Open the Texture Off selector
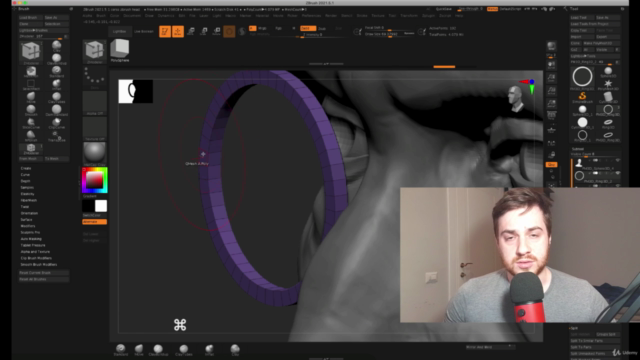Viewport: 640px width, 360px height. pos(95,129)
